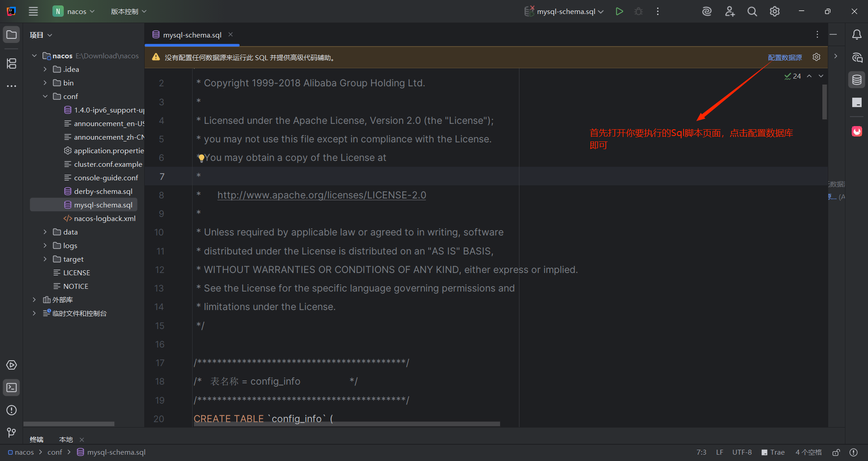Open cluster.conf.example file

tap(103, 164)
